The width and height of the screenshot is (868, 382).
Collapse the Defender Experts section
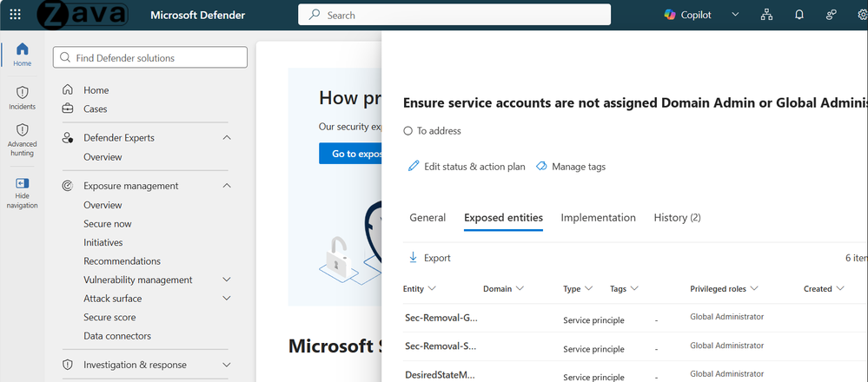click(227, 138)
